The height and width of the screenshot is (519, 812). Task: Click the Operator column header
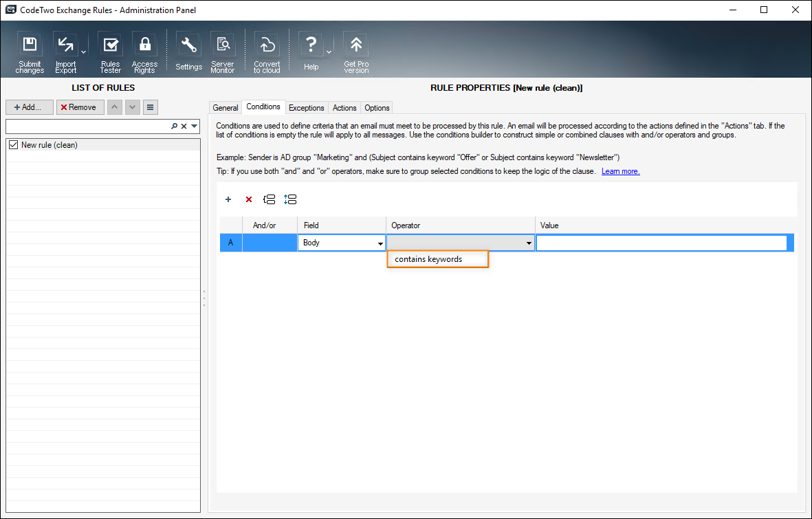click(461, 225)
